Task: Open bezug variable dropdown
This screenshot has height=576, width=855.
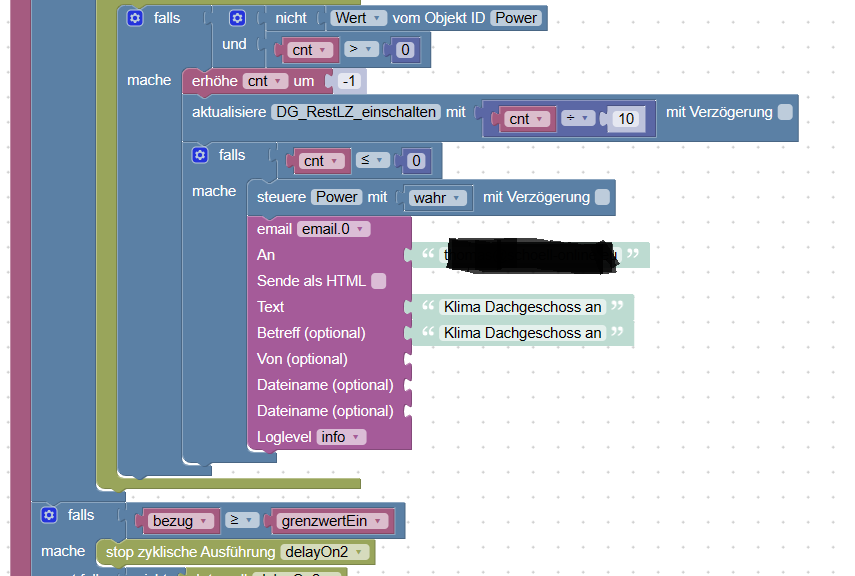Action: (x=180, y=521)
